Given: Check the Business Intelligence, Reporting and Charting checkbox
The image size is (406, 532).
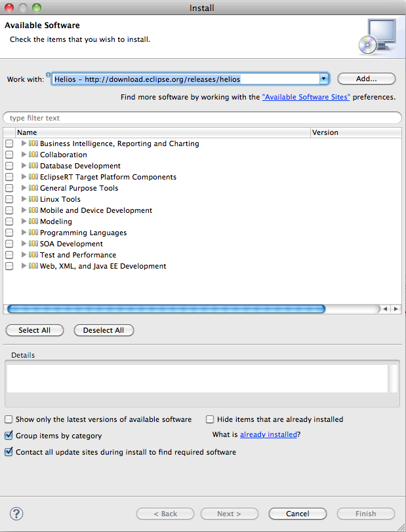Looking at the screenshot, I should [9, 143].
